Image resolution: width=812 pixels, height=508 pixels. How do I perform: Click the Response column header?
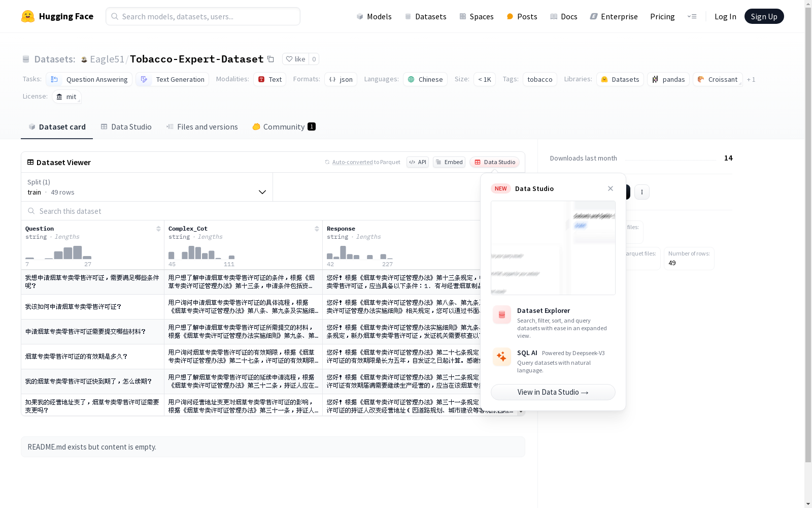[x=341, y=229]
